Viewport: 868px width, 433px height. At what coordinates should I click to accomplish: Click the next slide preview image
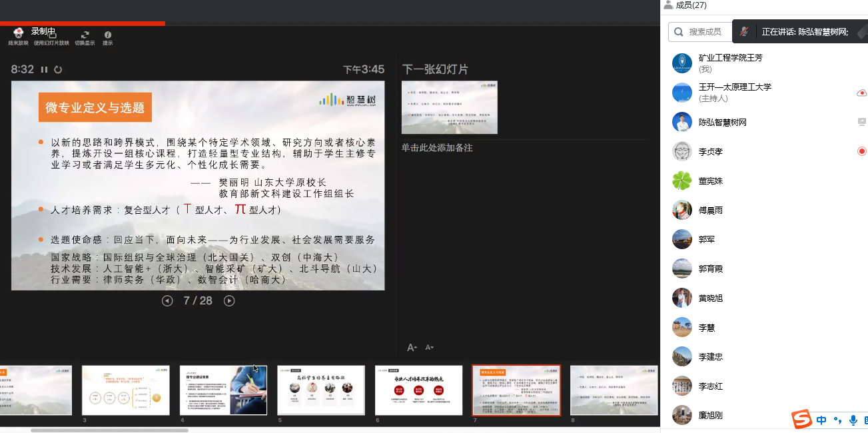(450, 107)
